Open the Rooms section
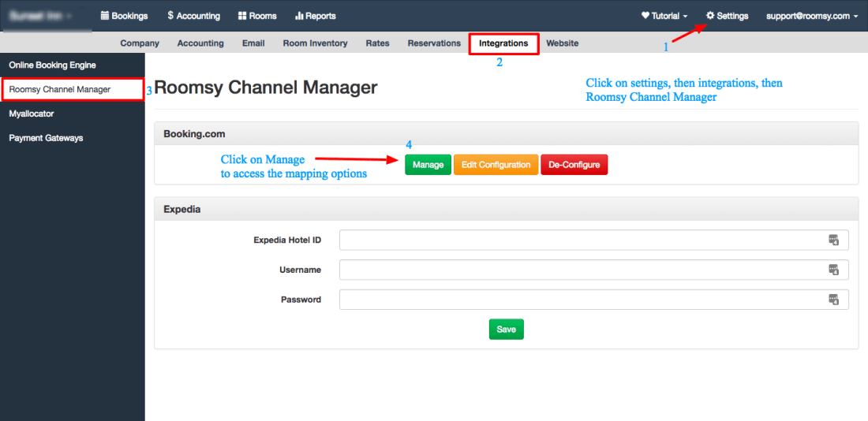This screenshot has width=868, height=421. coord(257,16)
